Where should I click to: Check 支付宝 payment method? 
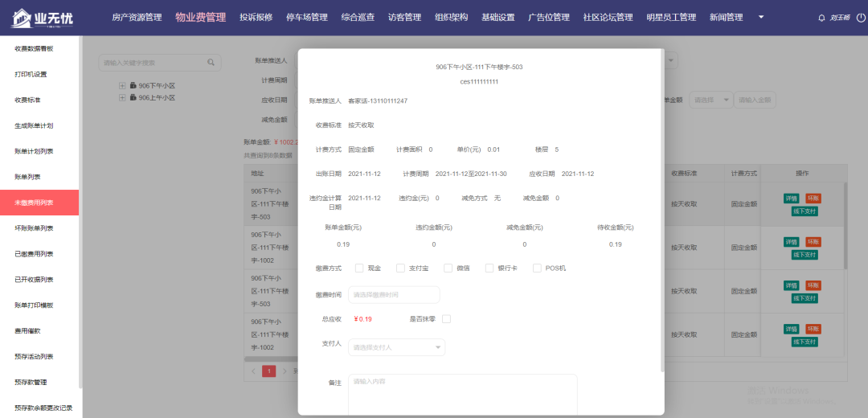point(401,268)
